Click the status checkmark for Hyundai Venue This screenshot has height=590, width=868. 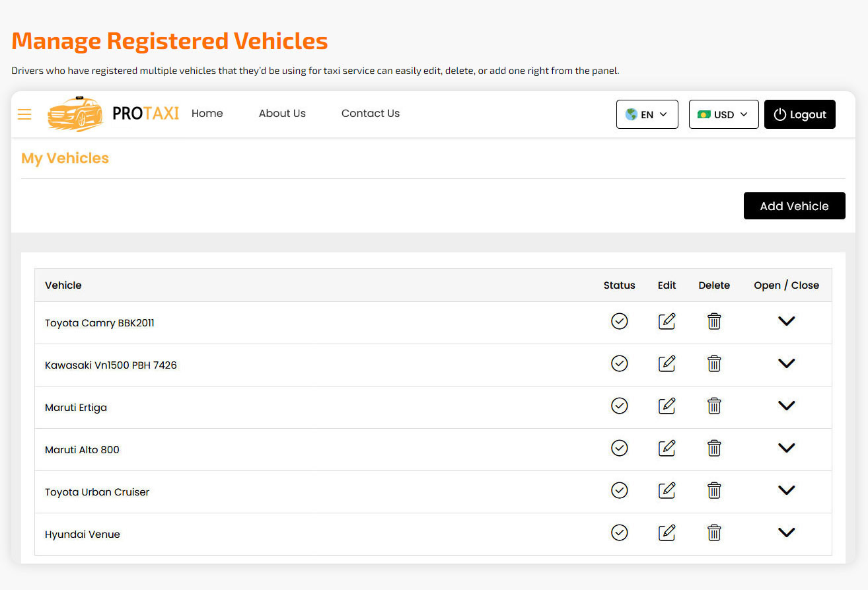pyautogui.click(x=619, y=533)
